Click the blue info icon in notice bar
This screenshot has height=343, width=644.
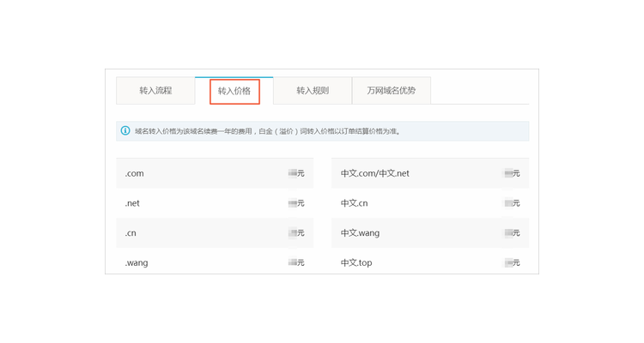(x=125, y=131)
